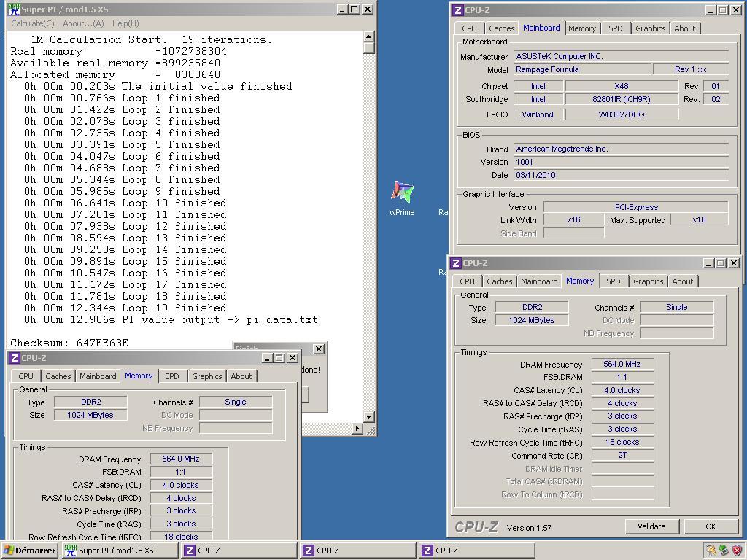Select Caches tab in right Memory CPU-Z window
The width and height of the screenshot is (747, 560).
tap(500, 281)
